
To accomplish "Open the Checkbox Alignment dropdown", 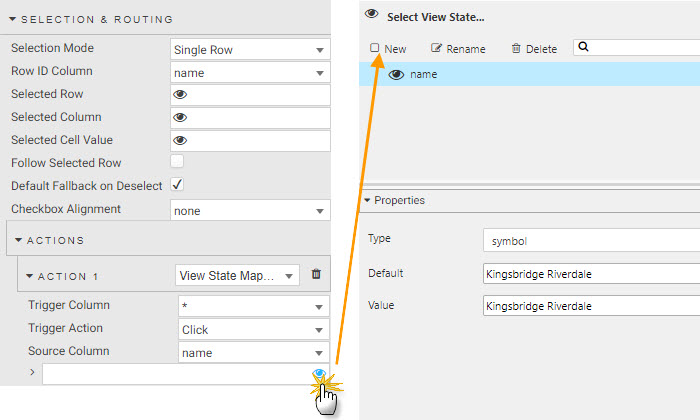I will [x=250, y=211].
